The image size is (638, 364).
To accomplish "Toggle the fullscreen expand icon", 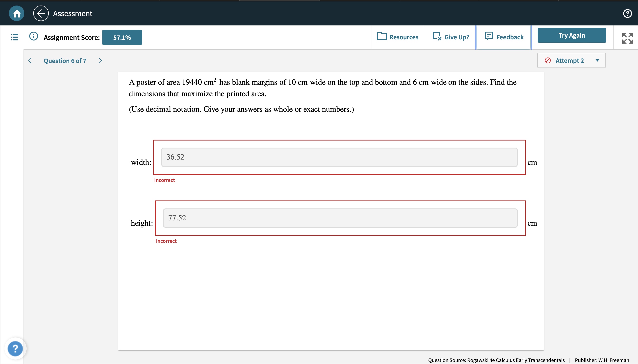I will (627, 38).
